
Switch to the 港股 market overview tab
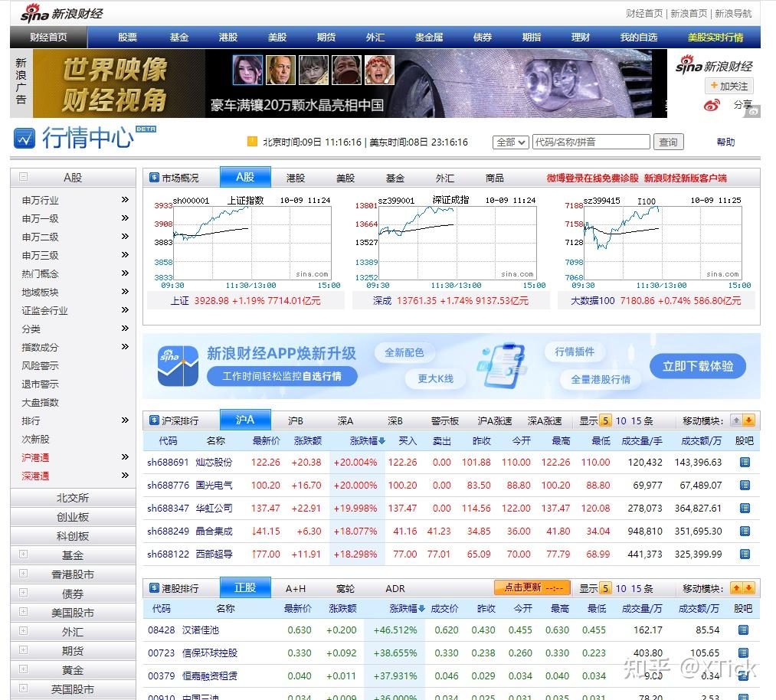coord(295,176)
